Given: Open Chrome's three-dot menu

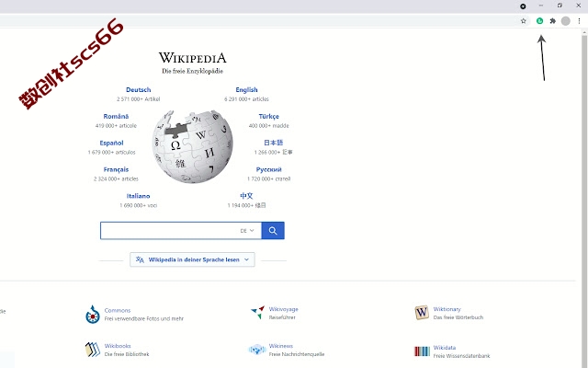Looking at the screenshot, I should [x=579, y=21].
